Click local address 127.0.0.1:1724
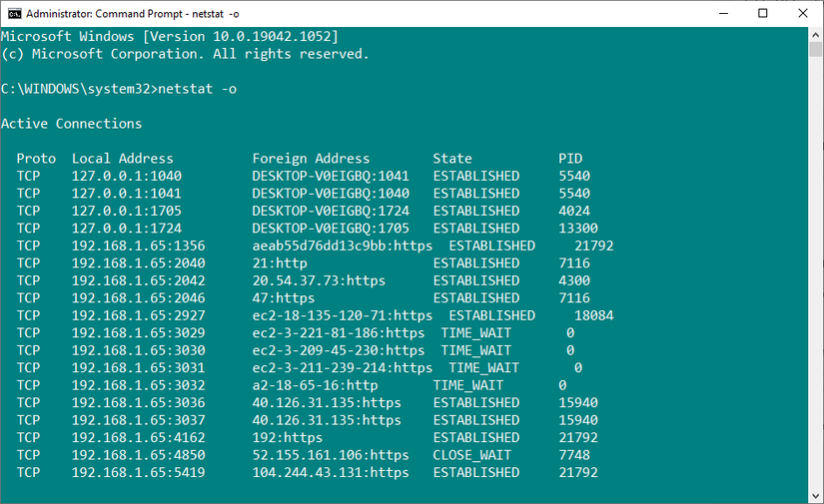This screenshot has width=824, height=504. (127, 228)
